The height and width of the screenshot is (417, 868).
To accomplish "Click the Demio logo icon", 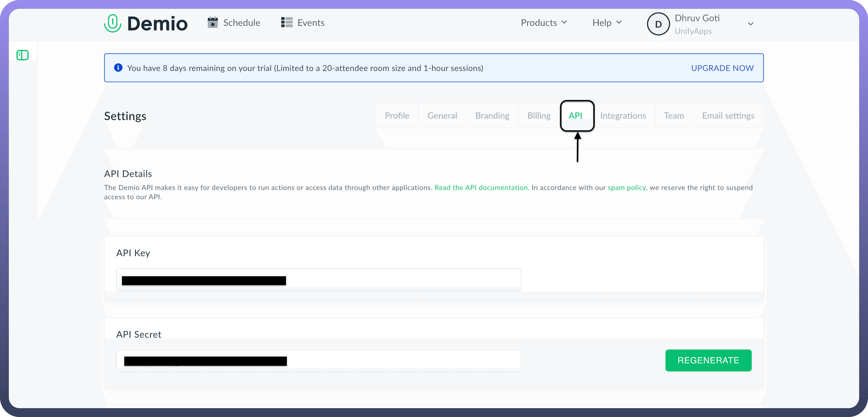I will [x=112, y=23].
